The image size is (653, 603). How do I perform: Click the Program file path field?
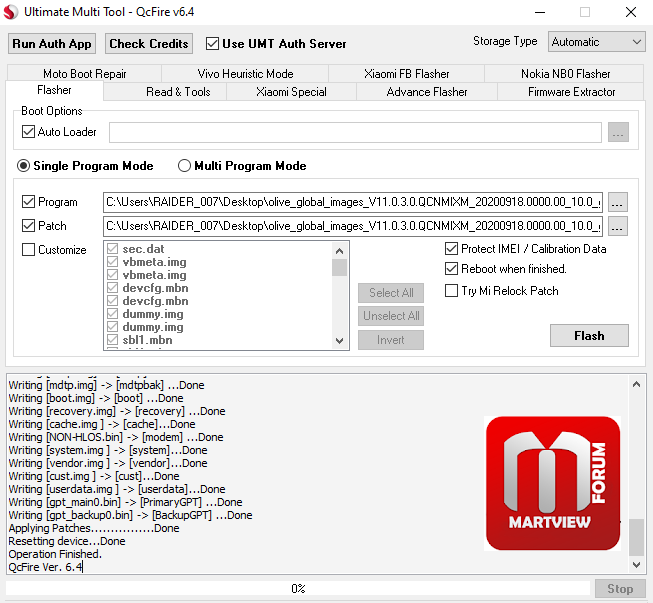pyautogui.click(x=353, y=202)
